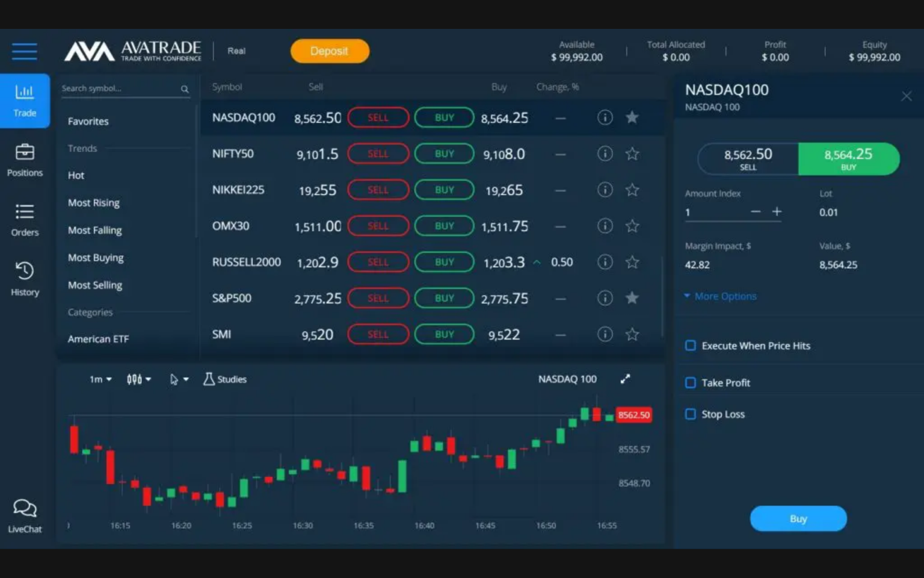Choose 8,564.25 BUY in order panel
This screenshot has width=924, height=578.
(849, 159)
